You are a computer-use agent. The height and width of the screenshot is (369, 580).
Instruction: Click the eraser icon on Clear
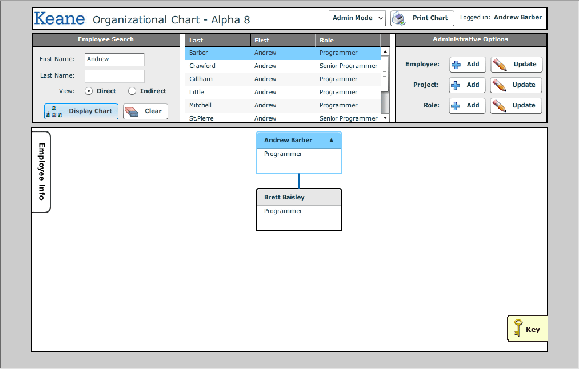point(132,111)
